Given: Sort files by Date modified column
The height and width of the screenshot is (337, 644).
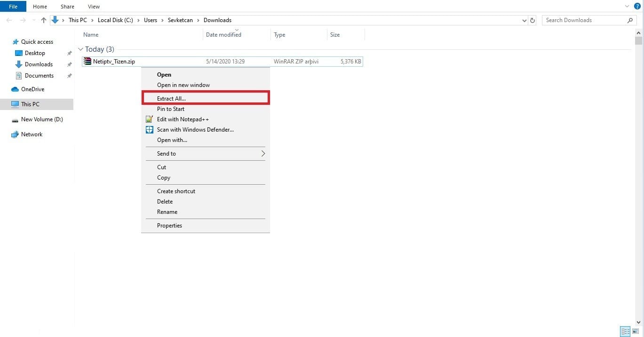Looking at the screenshot, I should pos(223,35).
